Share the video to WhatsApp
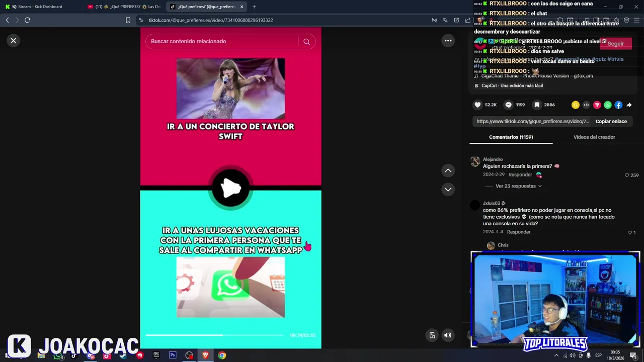Viewport: 644px width, 362px height. (608, 105)
